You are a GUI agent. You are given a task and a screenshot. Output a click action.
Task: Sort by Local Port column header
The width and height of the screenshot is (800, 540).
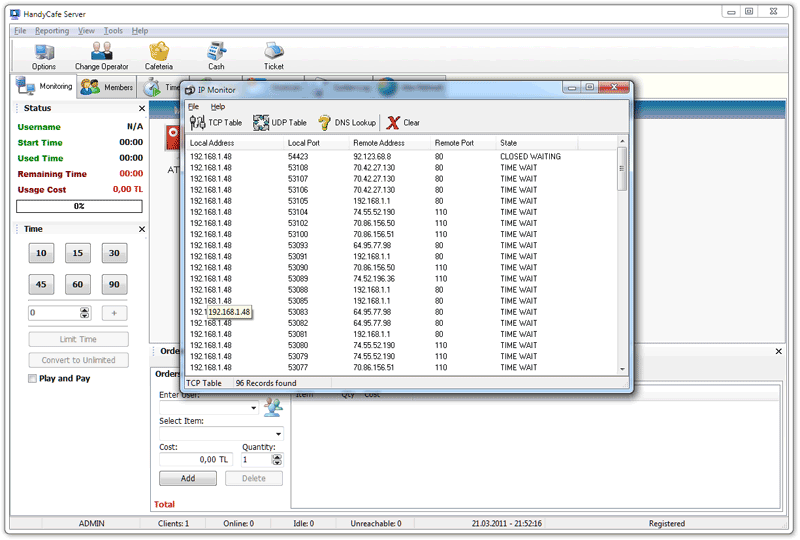click(316, 143)
